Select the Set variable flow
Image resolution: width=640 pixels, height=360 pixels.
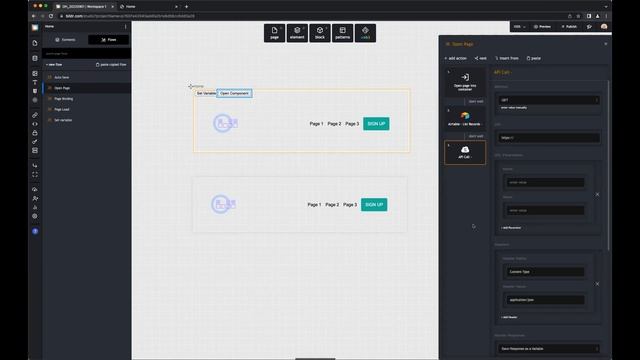click(87, 120)
